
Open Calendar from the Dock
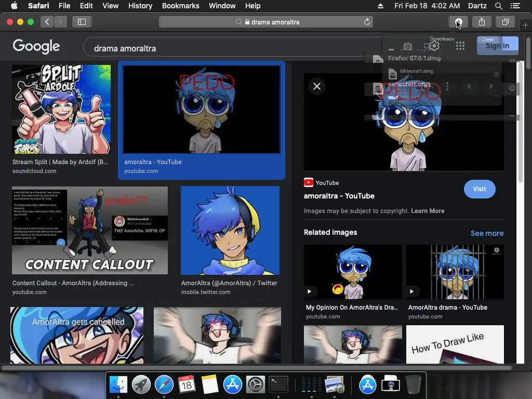coord(187,385)
